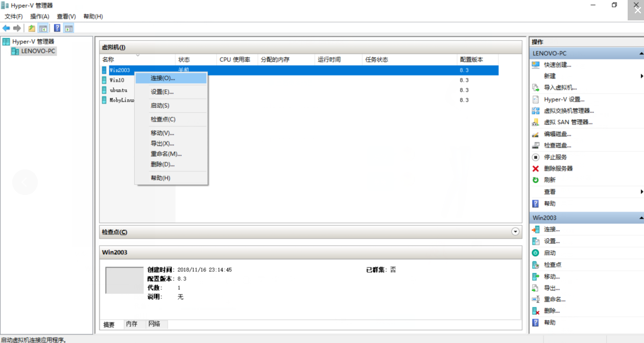Switch to the 摘要 tab
The image size is (644, 343).
coord(109,324)
